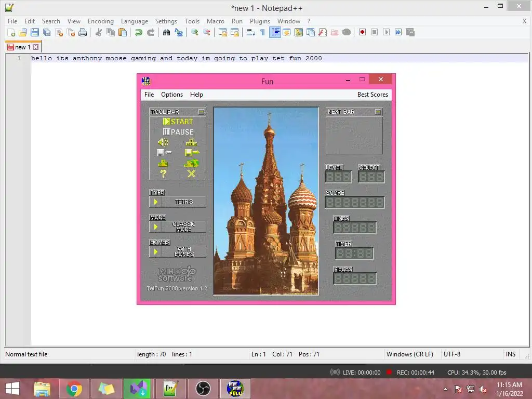Image resolution: width=532 pixels, height=399 pixels.
Task: Select the 'new 1' document tab
Action: (22, 47)
